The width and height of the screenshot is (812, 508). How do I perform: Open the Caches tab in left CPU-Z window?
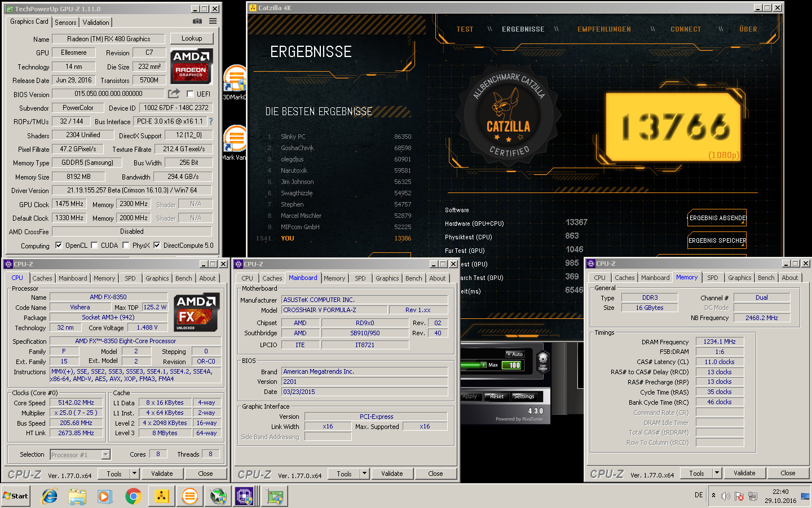click(42, 278)
